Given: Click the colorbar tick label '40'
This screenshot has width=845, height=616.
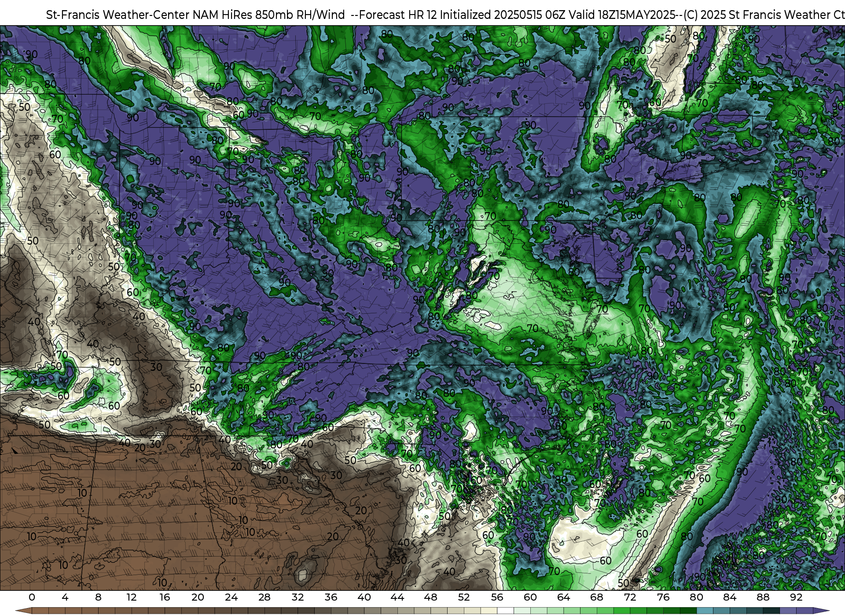Looking at the screenshot, I should pyautogui.click(x=364, y=598).
